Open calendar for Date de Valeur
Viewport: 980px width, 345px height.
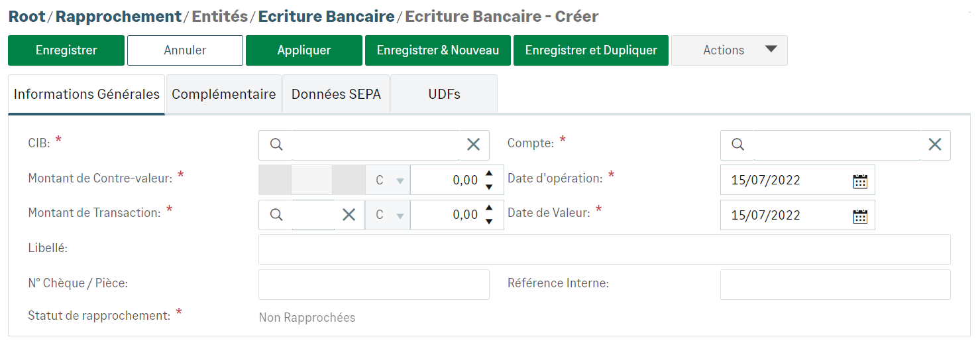point(860,216)
